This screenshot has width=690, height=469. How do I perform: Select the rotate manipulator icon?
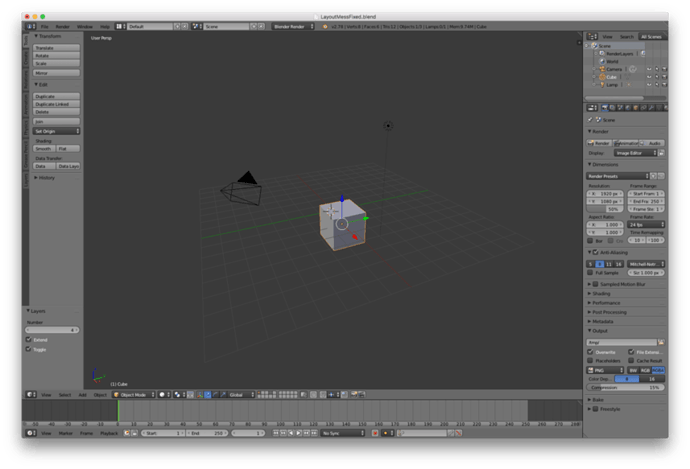tap(215, 395)
